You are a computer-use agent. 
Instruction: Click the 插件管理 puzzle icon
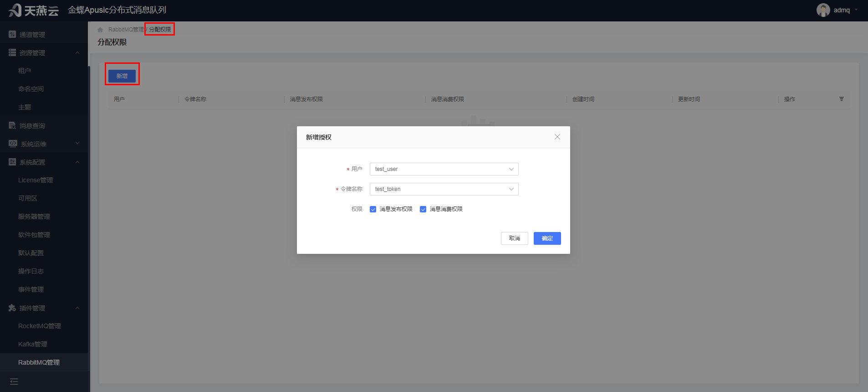[x=12, y=308]
